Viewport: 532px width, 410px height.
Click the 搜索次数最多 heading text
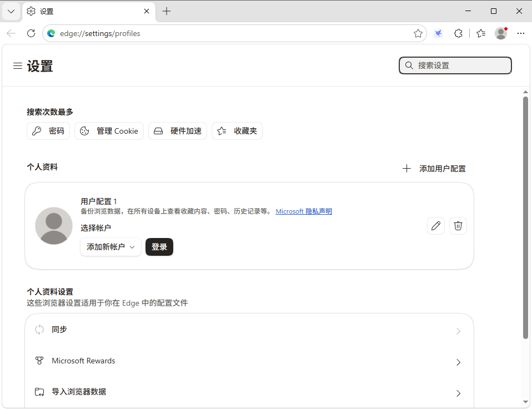click(x=50, y=112)
